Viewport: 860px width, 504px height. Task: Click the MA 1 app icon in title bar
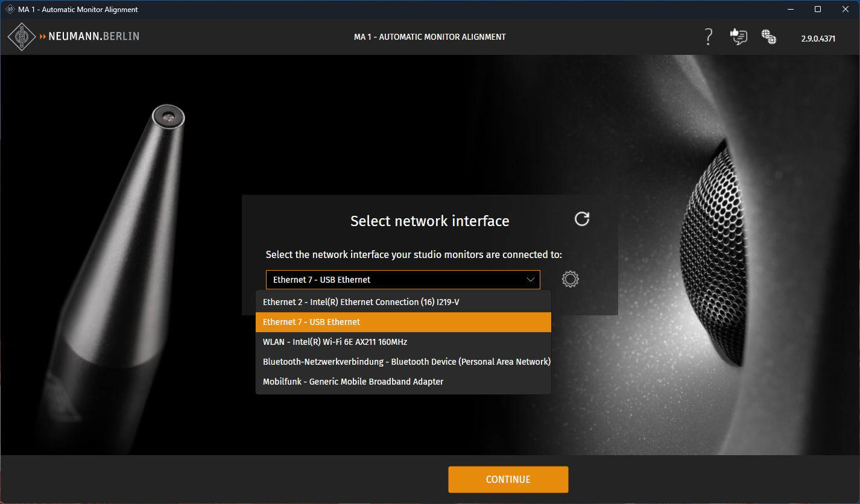(10, 9)
